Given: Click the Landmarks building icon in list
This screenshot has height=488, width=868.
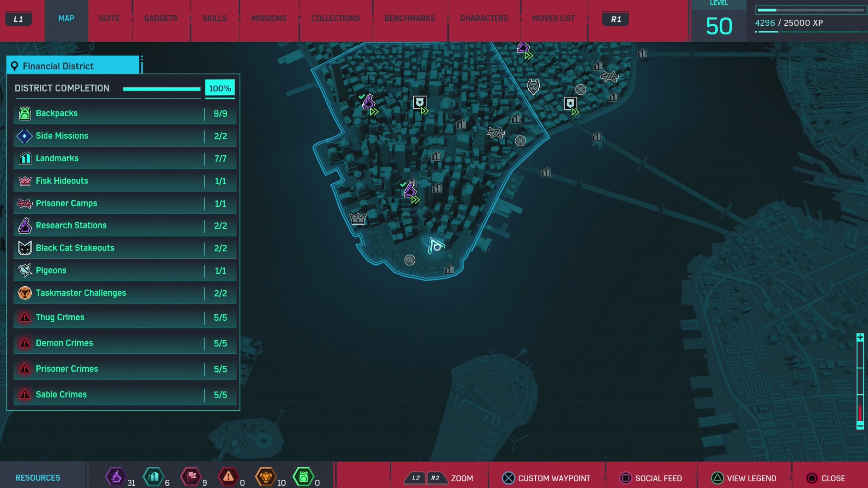Looking at the screenshot, I should coord(25,159).
